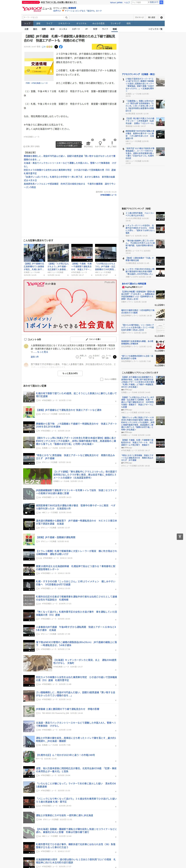This screenshot has width=186, height=868.
Task: Share the article on X
Action: pos(56,47)
